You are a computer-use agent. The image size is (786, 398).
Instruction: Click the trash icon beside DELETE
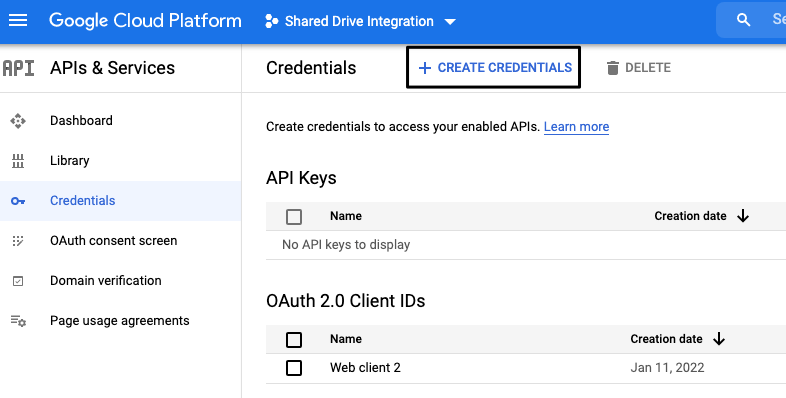click(613, 68)
